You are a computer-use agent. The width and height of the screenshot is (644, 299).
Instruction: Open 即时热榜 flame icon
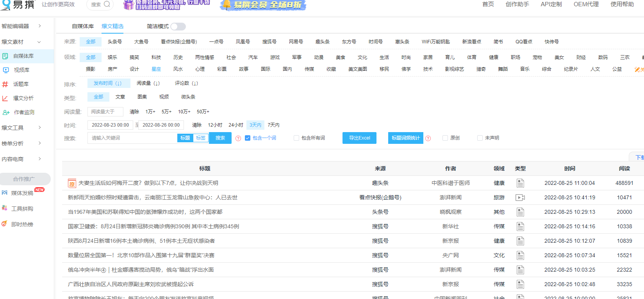[x=5, y=224]
